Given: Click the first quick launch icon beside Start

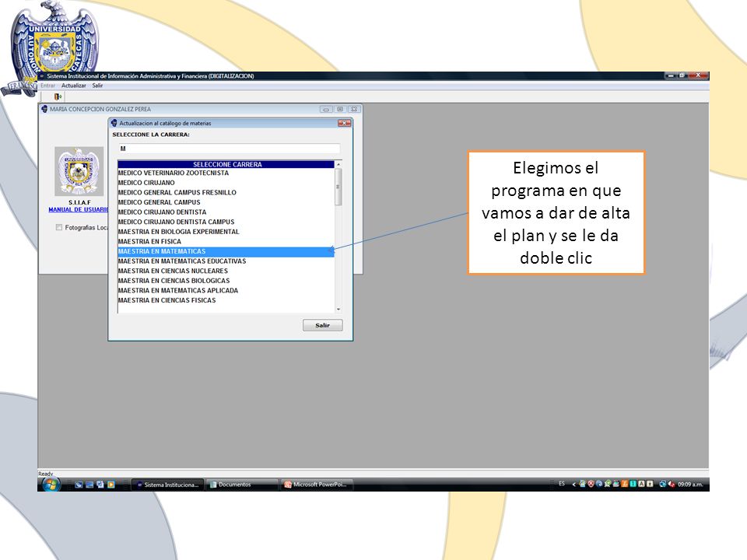Looking at the screenshot, I should pos(79,485).
